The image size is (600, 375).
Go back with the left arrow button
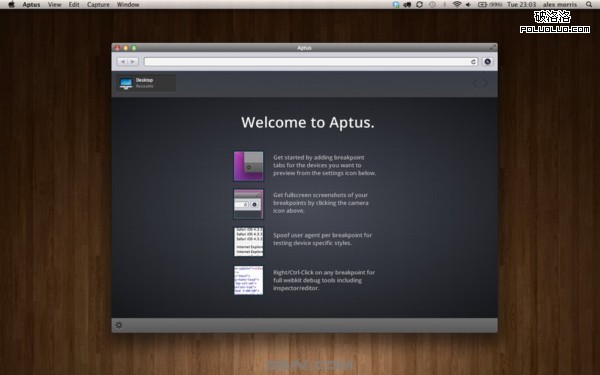pyautogui.click(x=122, y=62)
